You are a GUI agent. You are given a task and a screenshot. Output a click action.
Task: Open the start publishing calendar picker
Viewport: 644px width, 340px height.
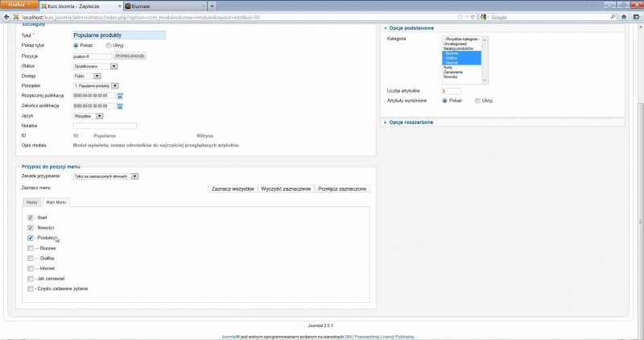(119, 96)
